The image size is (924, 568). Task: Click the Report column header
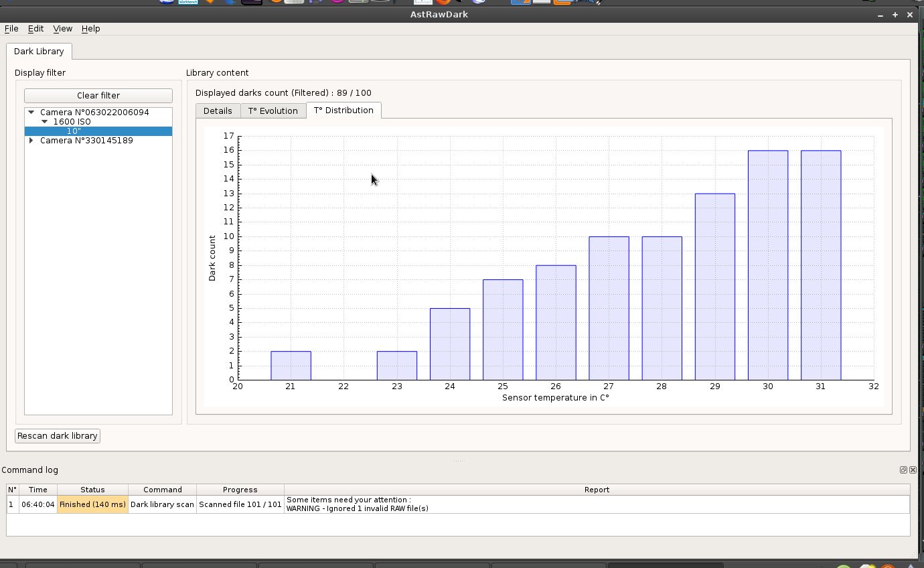(597, 490)
